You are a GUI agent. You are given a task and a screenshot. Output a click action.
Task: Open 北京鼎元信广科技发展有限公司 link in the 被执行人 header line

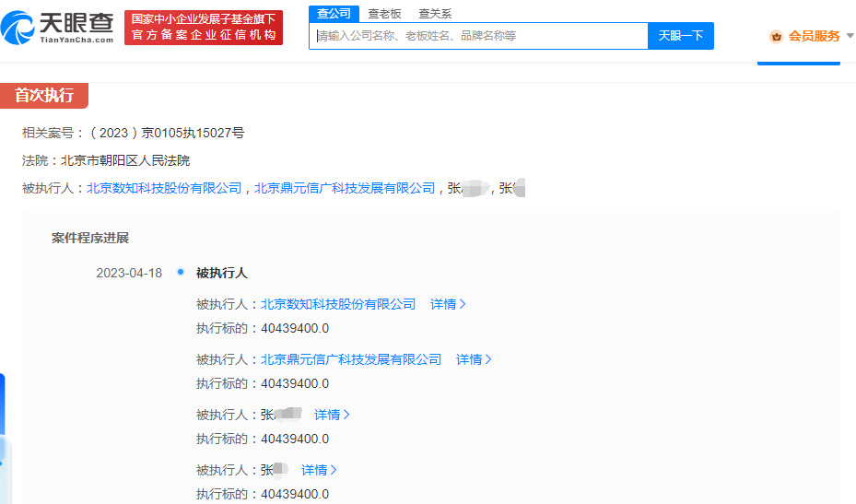(345, 188)
